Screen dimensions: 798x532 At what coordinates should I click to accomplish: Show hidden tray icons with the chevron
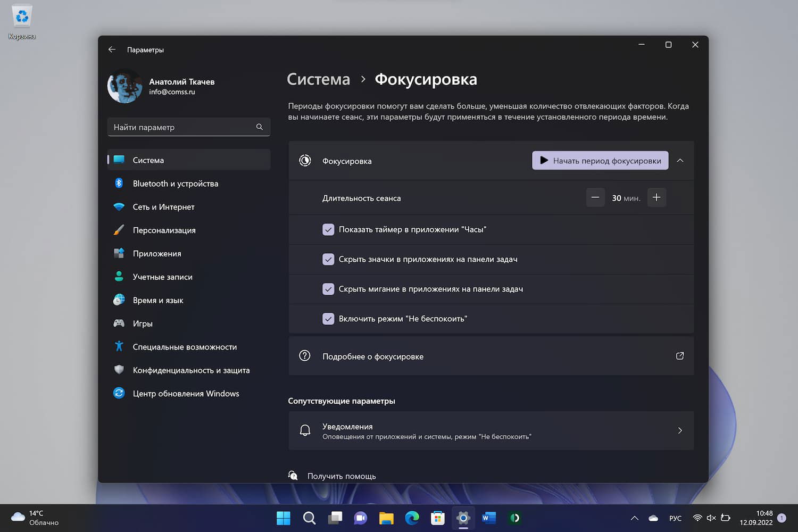(x=634, y=518)
